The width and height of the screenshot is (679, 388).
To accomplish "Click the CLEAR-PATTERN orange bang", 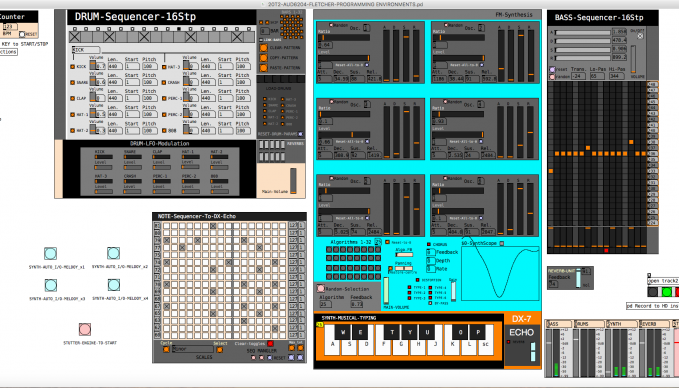I will tap(263, 48).
